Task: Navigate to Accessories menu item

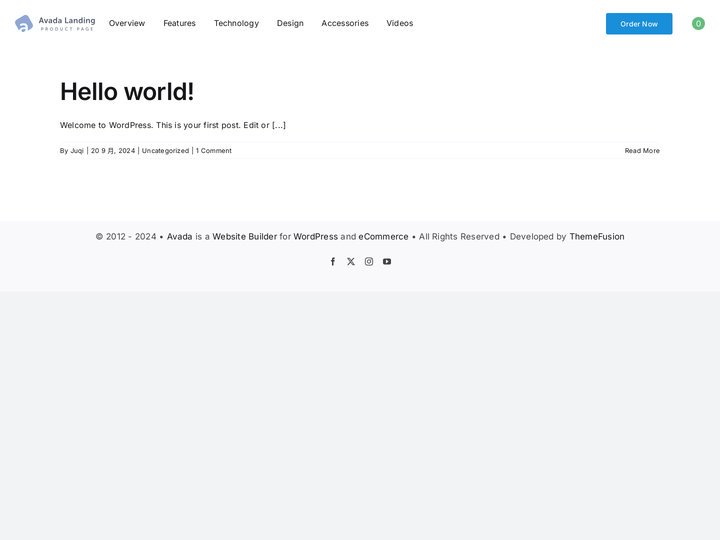Action: click(345, 23)
